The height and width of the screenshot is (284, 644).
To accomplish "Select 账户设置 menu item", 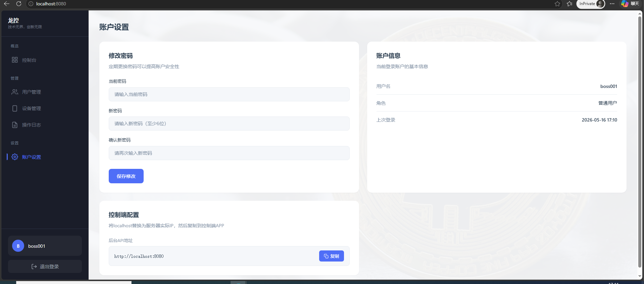I will [45, 157].
